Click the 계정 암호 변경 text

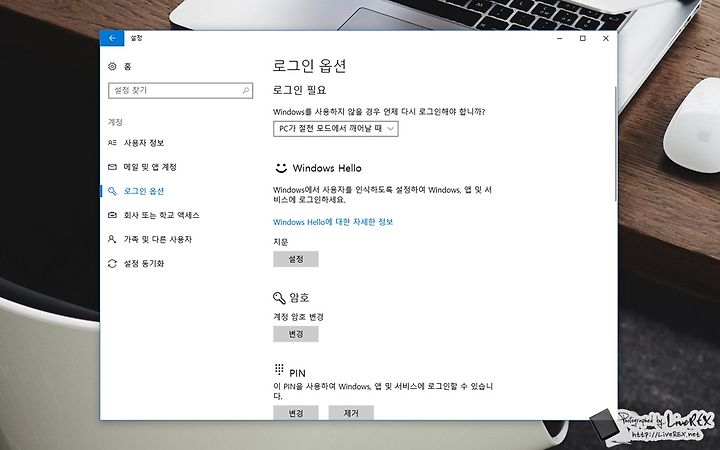pyautogui.click(x=298, y=317)
